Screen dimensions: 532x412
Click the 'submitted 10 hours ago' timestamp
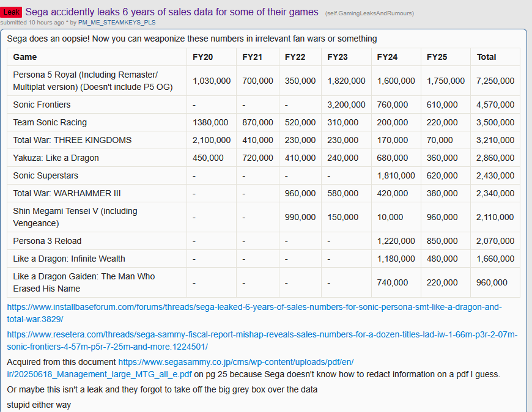coord(32,23)
